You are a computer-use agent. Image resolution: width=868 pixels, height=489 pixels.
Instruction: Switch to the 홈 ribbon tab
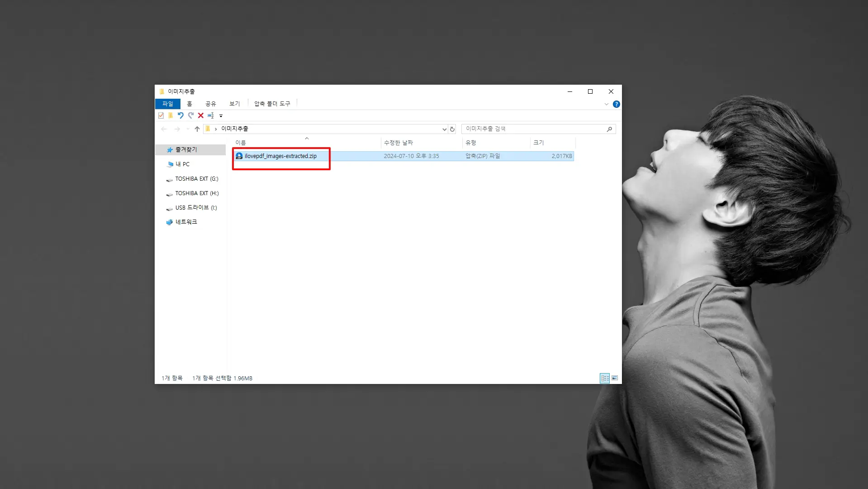point(190,104)
